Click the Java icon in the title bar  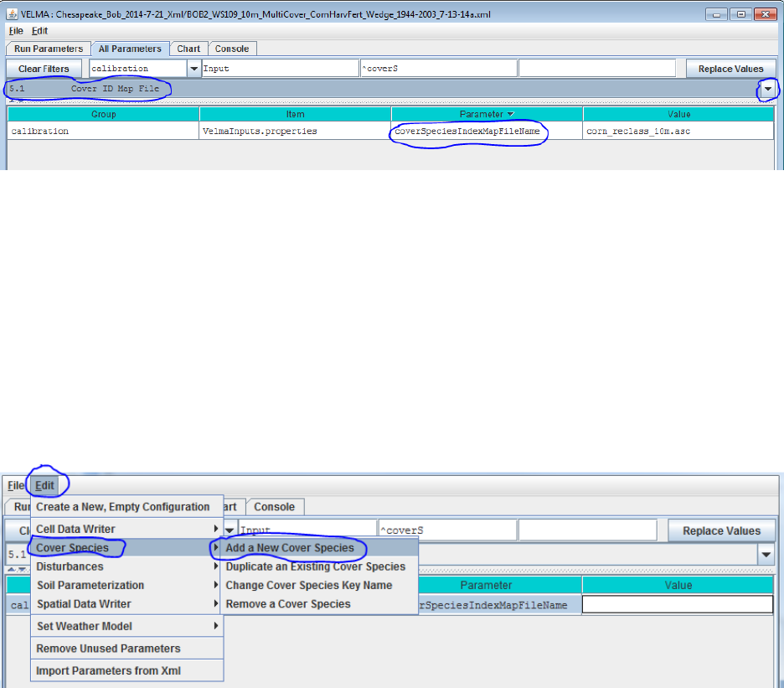(12, 14)
